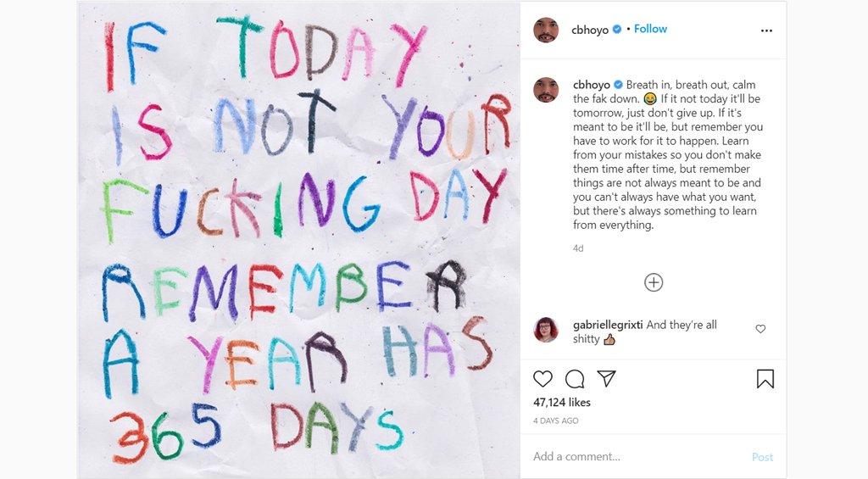View the 47,124 likes list
Viewport: 868px width, 479px height.
pos(562,402)
